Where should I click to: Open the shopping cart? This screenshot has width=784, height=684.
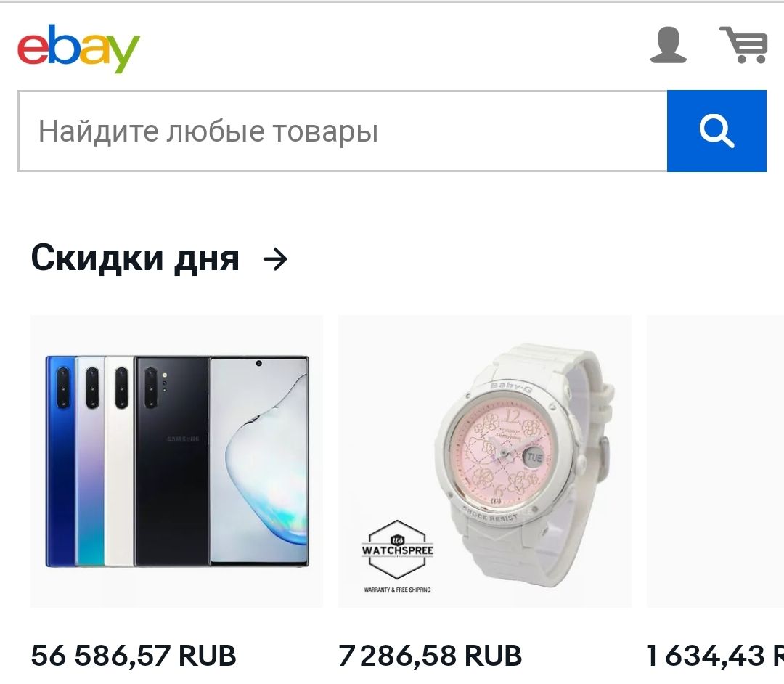(743, 45)
